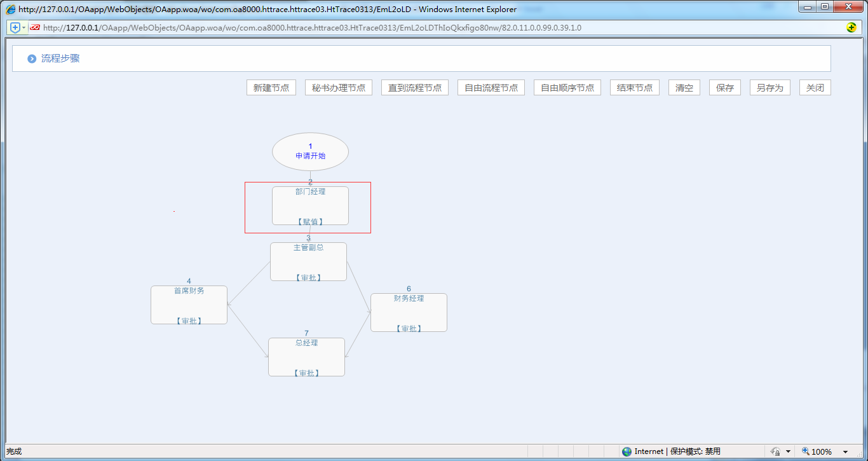This screenshot has width=868, height=461.
Task: Select the 部门经理 node in the flowchart
Action: coord(310,205)
